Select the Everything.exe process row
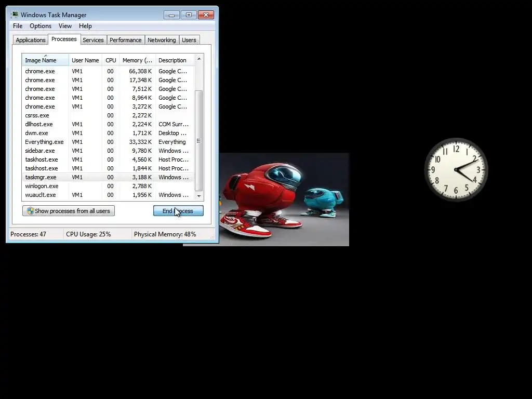Image resolution: width=532 pixels, height=399 pixels. (x=108, y=142)
